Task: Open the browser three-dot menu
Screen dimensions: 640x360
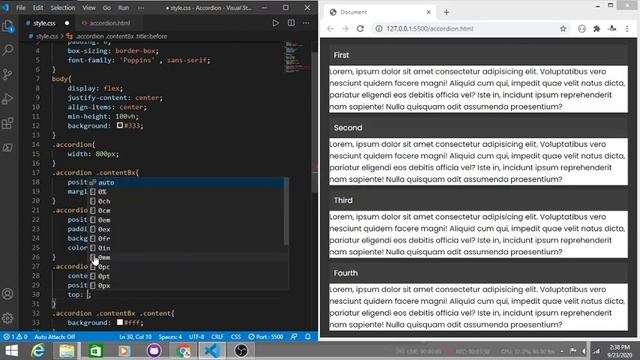Action: 627,29
